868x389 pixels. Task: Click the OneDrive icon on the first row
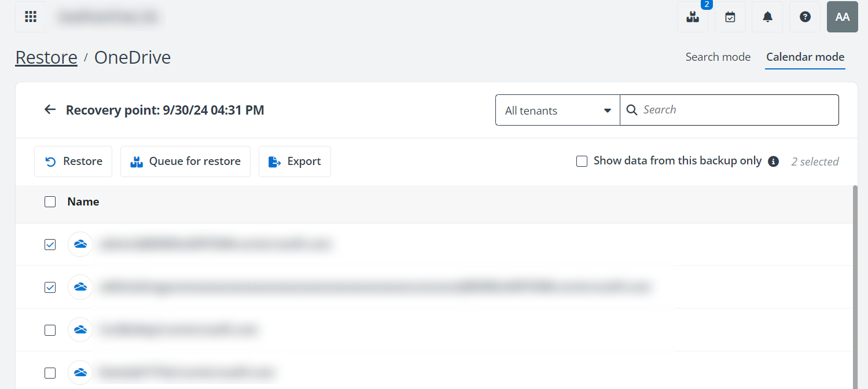(79, 244)
